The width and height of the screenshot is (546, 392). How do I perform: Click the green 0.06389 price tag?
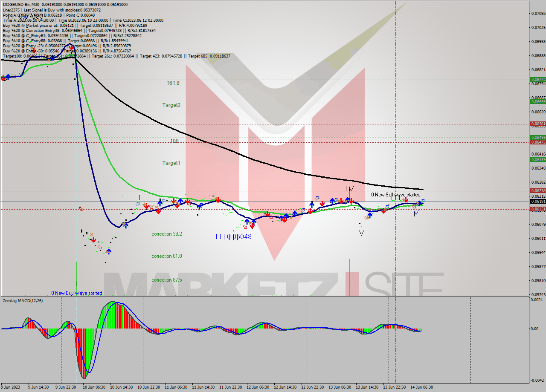point(537,159)
